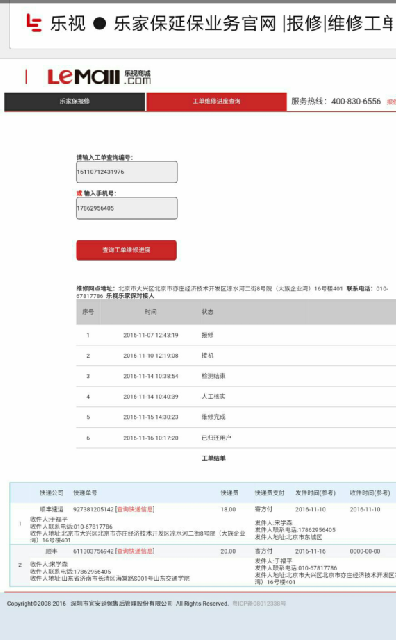Click the 序号 column header
The height and width of the screenshot is (640, 396).
(x=88, y=312)
